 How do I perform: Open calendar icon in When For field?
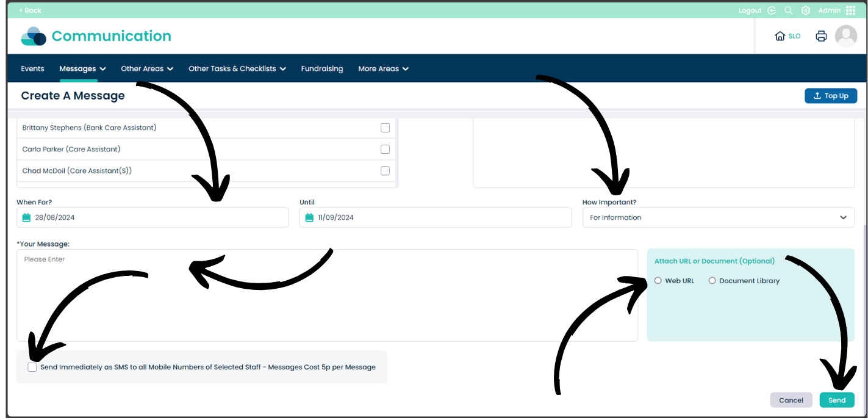(26, 217)
